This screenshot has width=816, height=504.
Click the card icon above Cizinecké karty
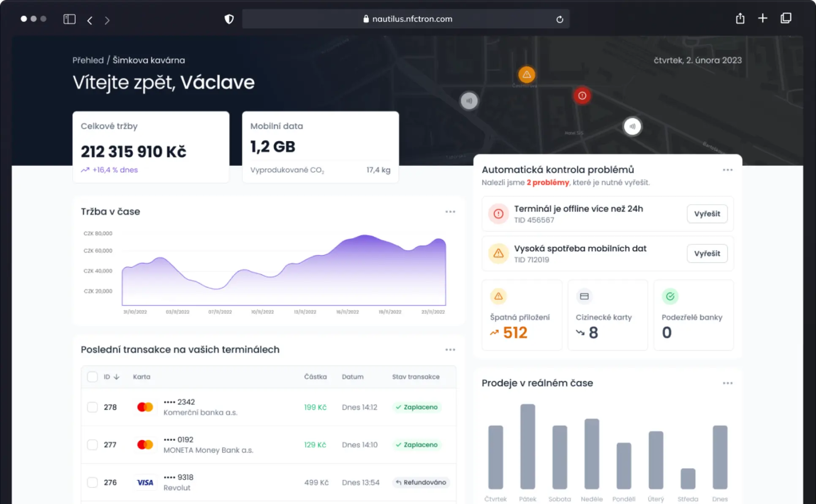(x=584, y=296)
